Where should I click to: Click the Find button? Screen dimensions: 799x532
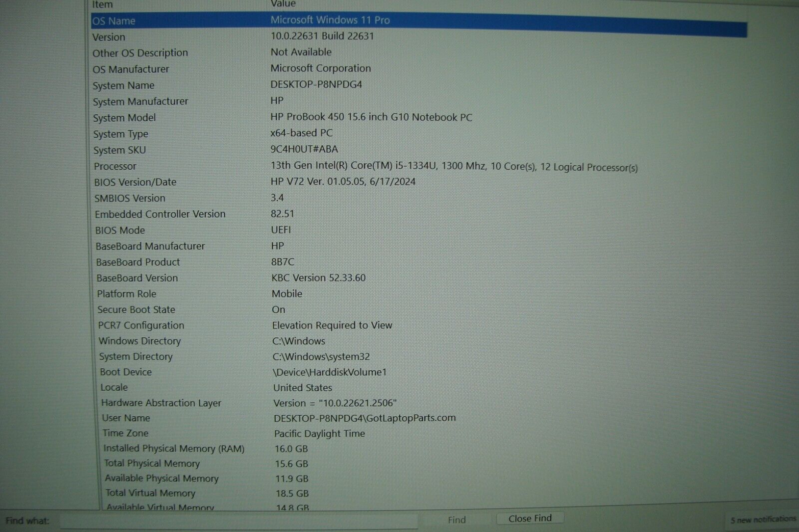[x=456, y=520]
